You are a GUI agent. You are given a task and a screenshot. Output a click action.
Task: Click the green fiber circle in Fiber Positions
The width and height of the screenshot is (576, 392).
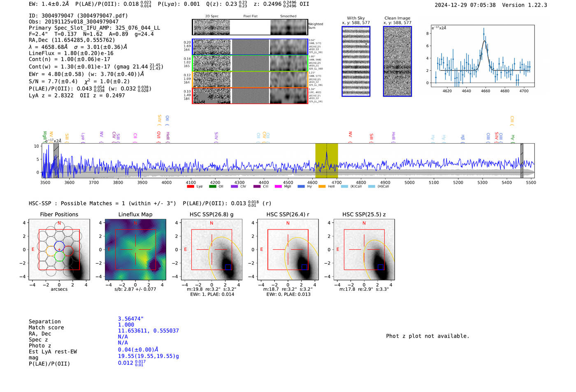coord(59,257)
